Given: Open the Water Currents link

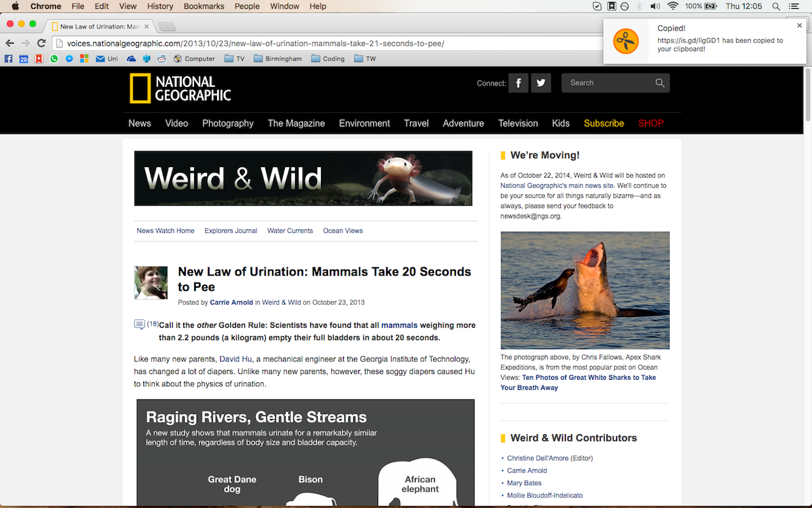Looking at the screenshot, I should 290,231.
